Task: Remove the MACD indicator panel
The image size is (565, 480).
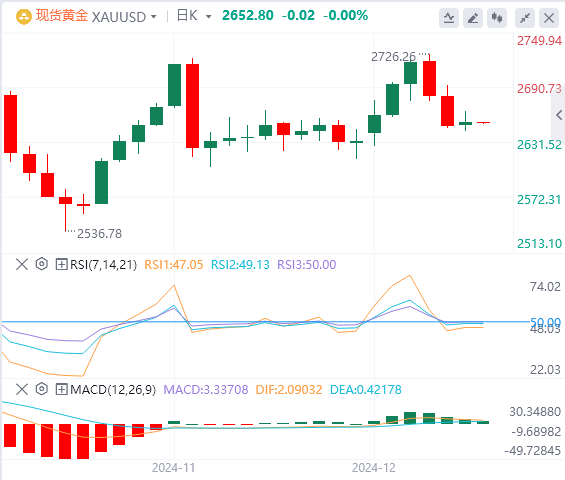Action: (22, 389)
